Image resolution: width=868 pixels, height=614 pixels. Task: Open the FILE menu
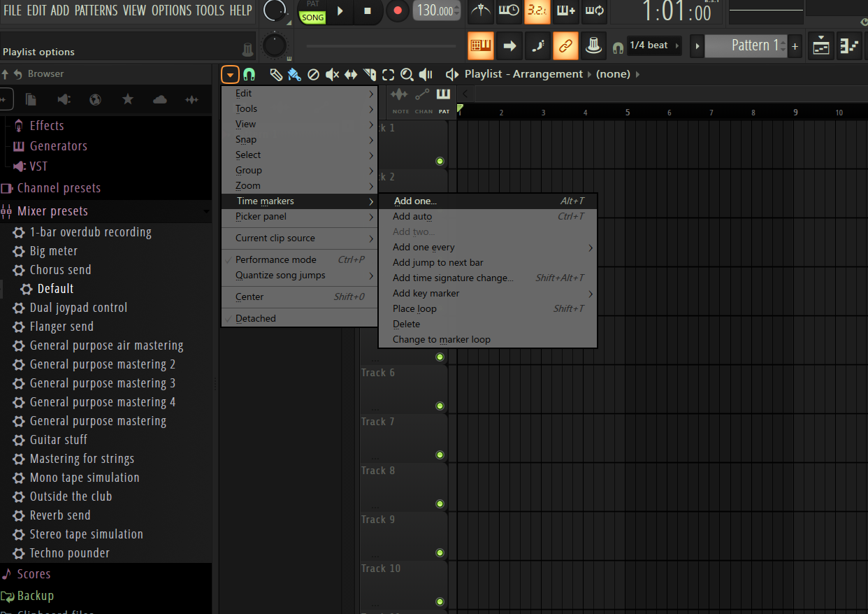(x=13, y=10)
